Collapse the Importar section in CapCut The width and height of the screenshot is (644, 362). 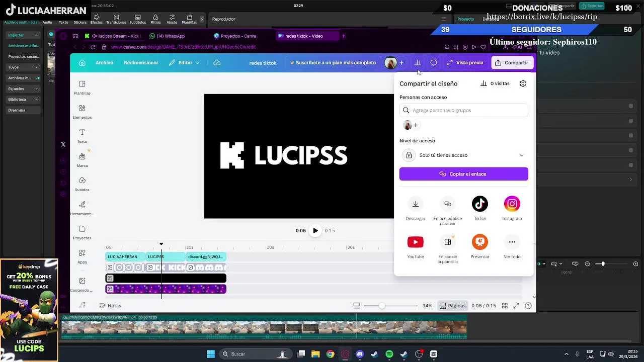pos(23,35)
